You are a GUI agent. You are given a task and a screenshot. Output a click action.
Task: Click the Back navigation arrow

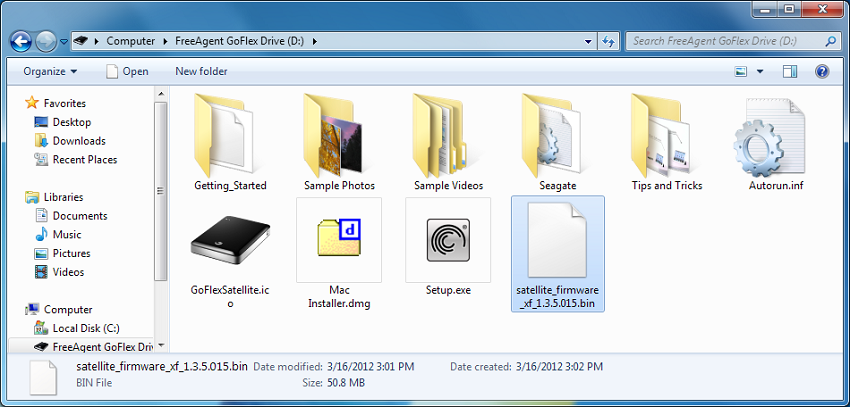tap(21, 41)
